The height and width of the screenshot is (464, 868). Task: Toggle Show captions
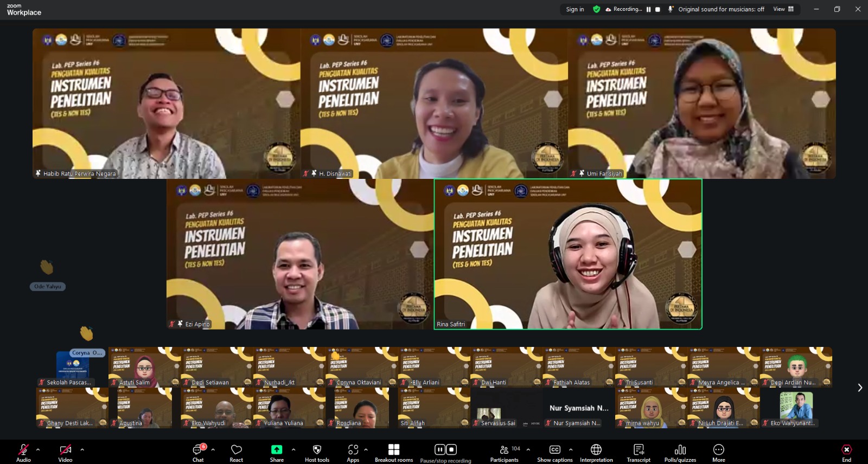554,453
